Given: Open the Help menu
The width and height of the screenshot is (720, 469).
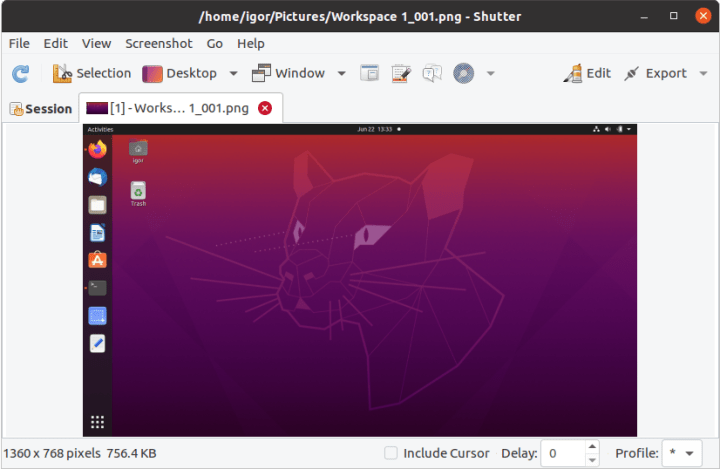Looking at the screenshot, I should click(251, 44).
